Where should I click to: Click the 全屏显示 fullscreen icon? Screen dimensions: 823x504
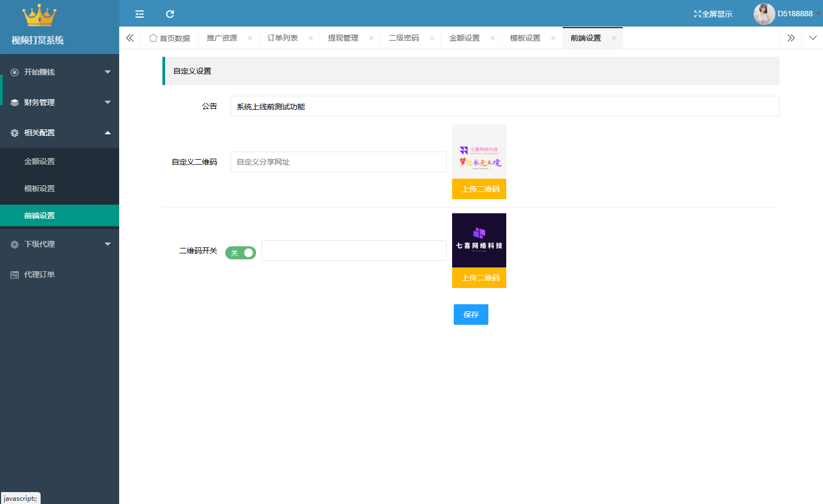point(697,14)
